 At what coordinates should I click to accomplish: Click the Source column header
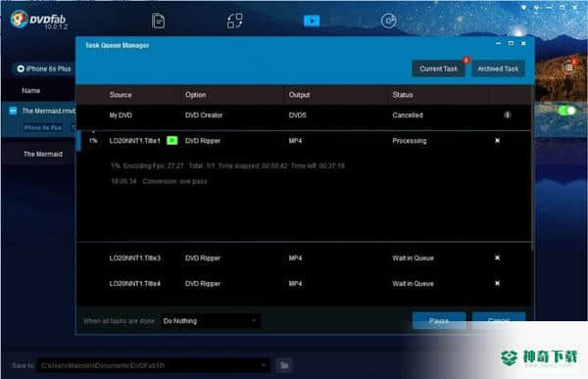(x=121, y=95)
